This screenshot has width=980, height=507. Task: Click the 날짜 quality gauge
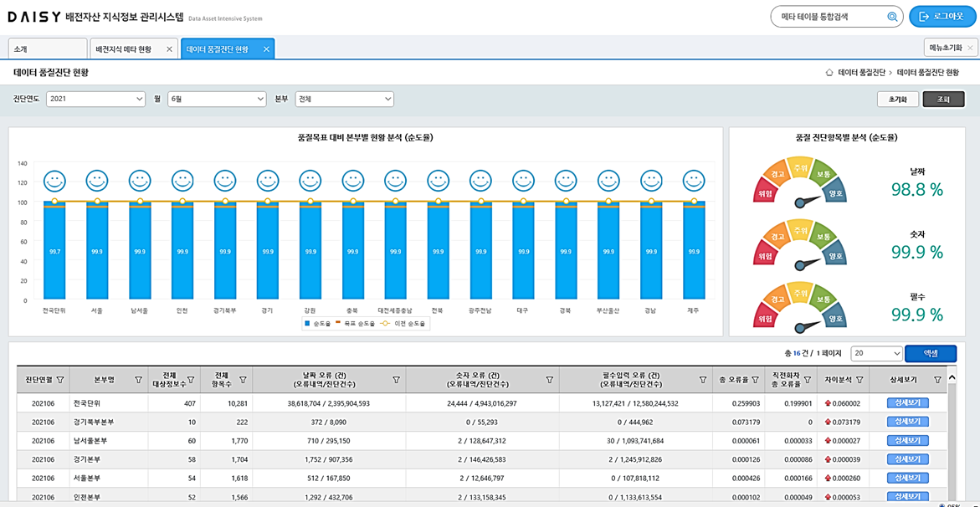pos(799,182)
